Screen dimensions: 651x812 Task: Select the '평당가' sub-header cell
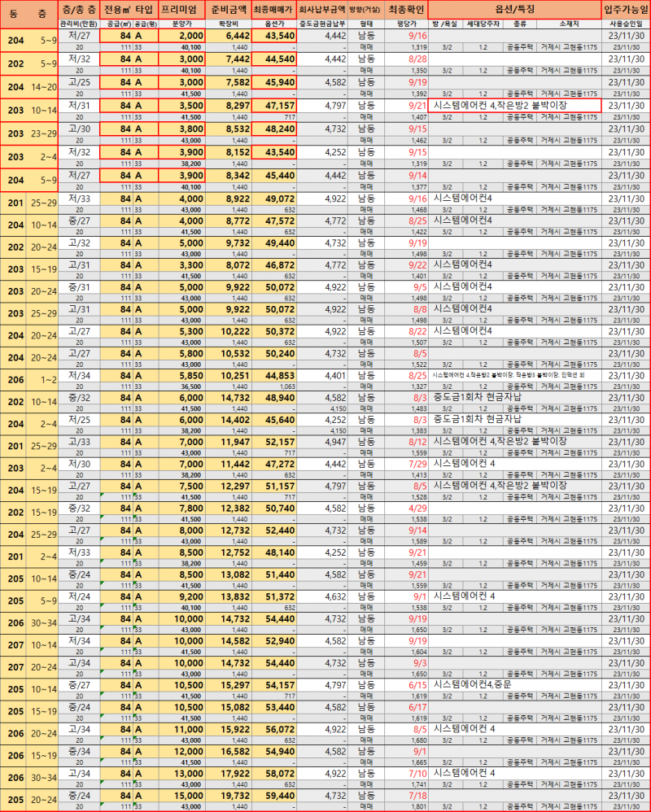click(406, 24)
